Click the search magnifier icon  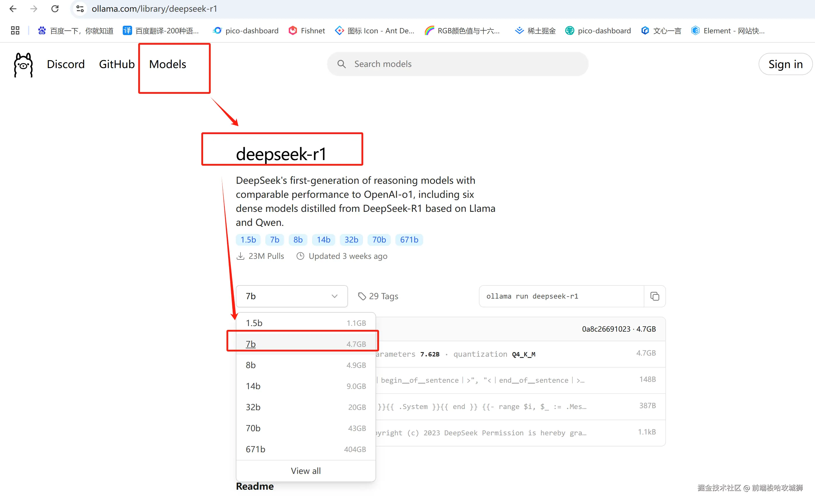341,64
